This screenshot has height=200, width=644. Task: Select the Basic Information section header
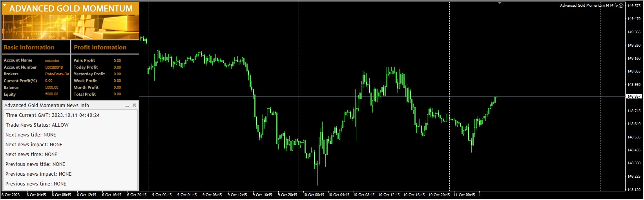tap(29, 47)
